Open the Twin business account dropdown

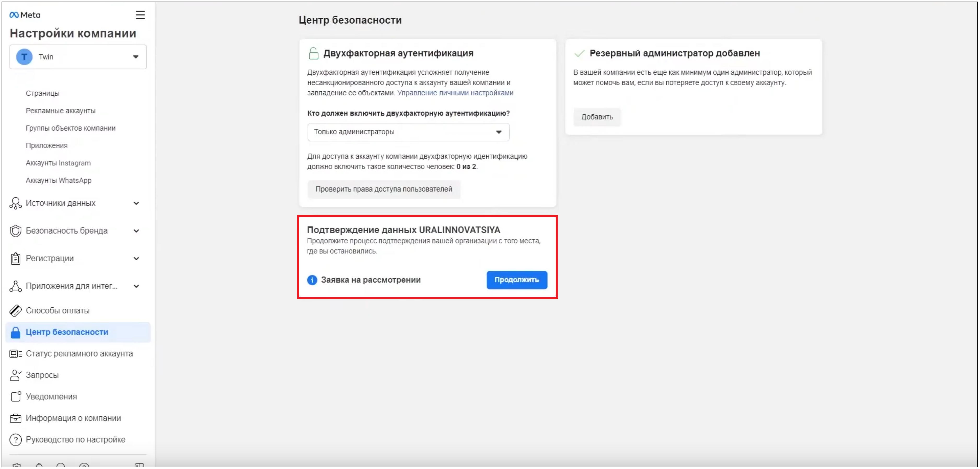click(x=78, y=57)
